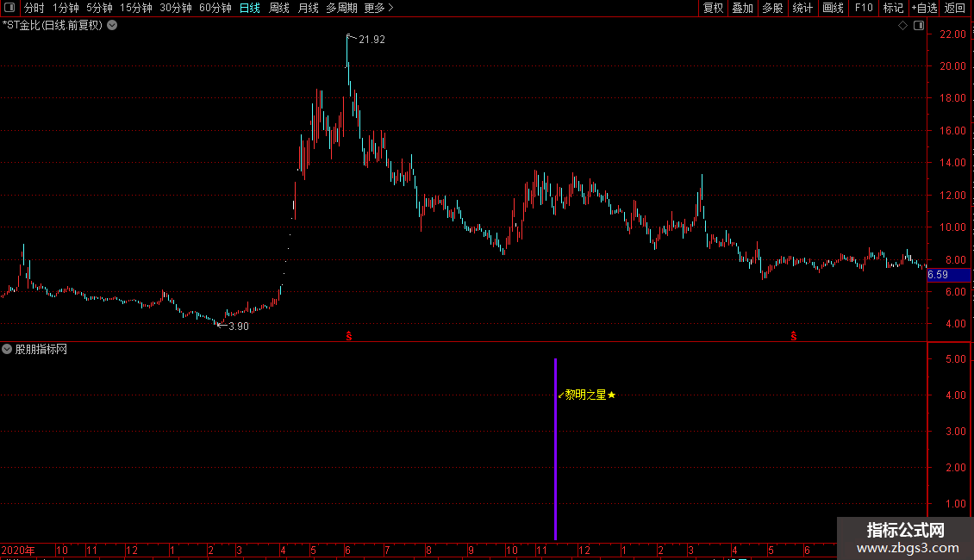Switch to 分时 intraday view
The height and width of the screenshot is (560, 974).
(34, 8)
